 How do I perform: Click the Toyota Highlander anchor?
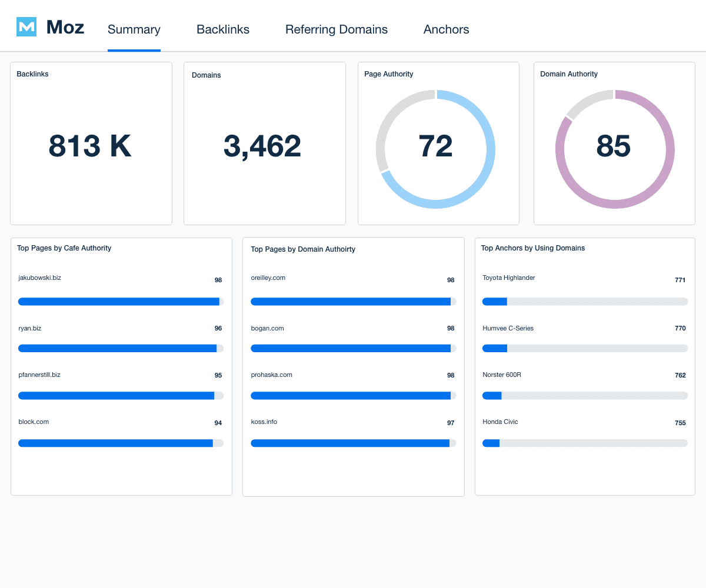(x=509, y=278)
